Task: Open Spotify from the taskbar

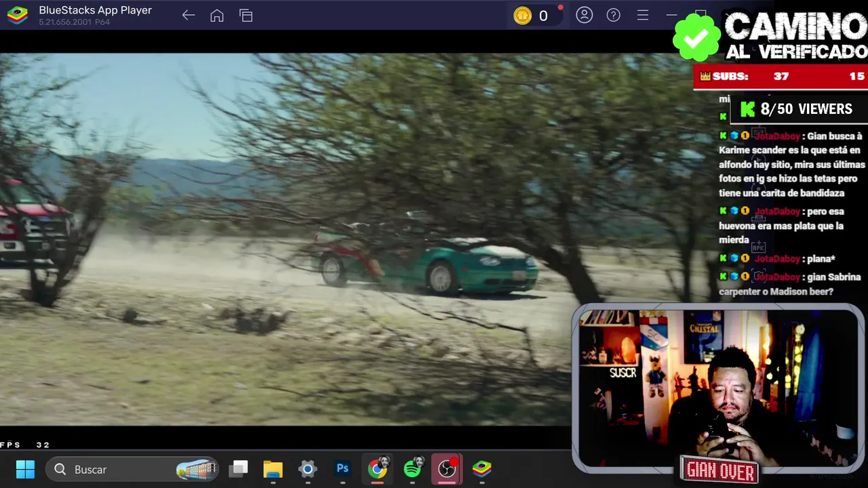Action: coord(412,468)
